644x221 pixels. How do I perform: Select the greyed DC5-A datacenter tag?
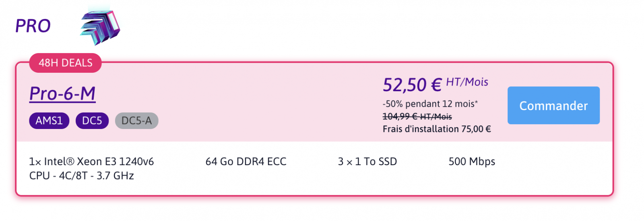point(136,121)
